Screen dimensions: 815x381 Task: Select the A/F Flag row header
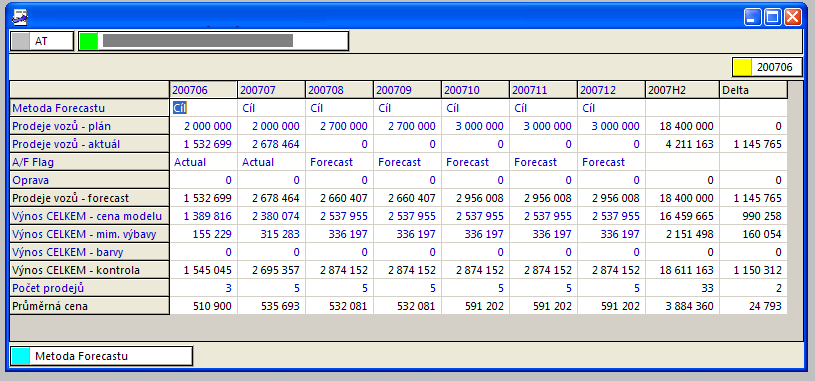[x=90, y=162]
